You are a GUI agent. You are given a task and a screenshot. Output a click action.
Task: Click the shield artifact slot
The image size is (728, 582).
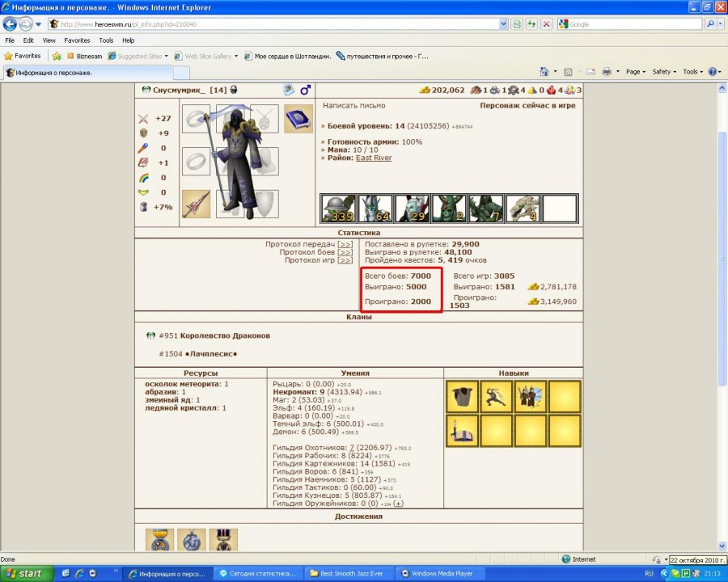tap(265, 204)
